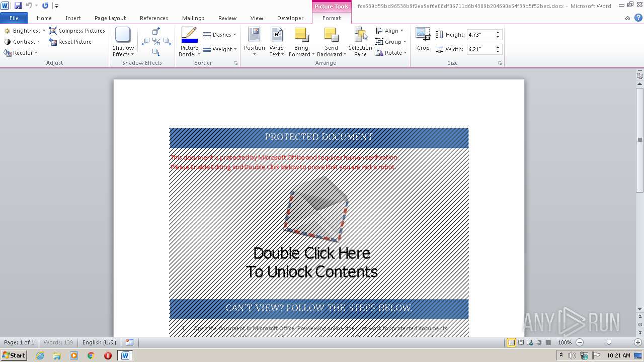Switch to Outline view

coord(538,342)
